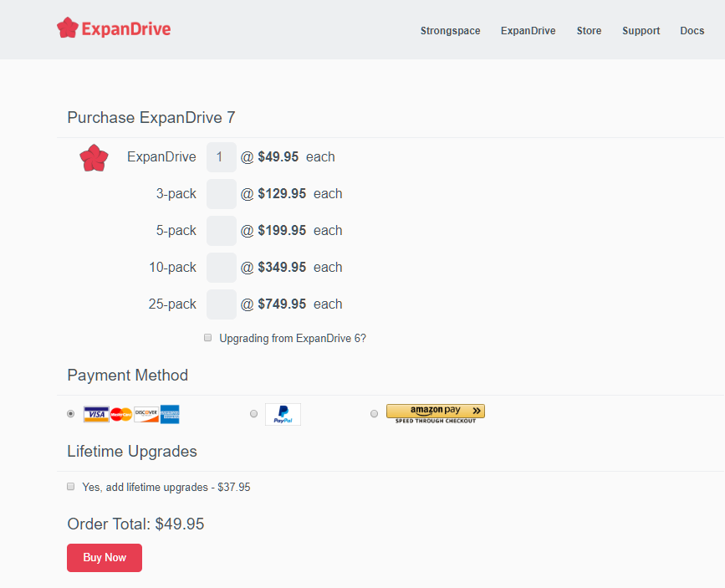Open the ExpanDrive navigation menu item
This screenshot has width=725, height=588.
click(x=528, y=31)
